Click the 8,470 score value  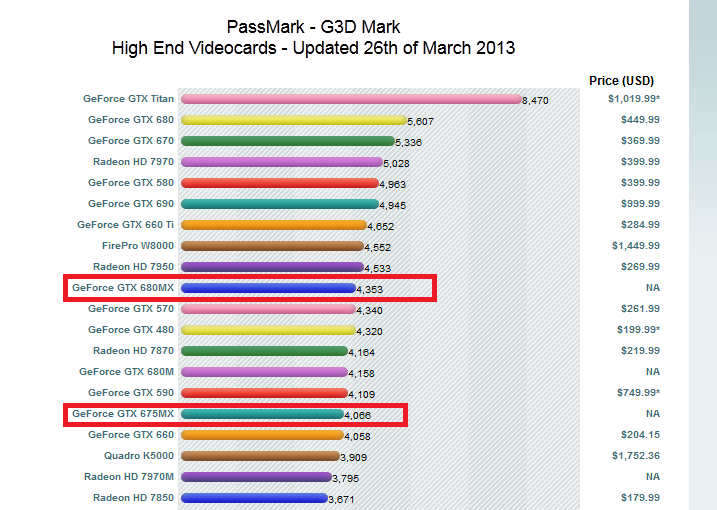pos(535,101)
